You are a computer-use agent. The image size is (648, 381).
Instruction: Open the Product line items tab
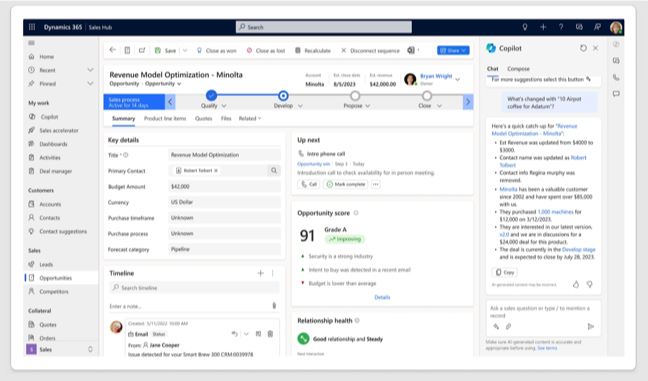[x=165, y=119]
